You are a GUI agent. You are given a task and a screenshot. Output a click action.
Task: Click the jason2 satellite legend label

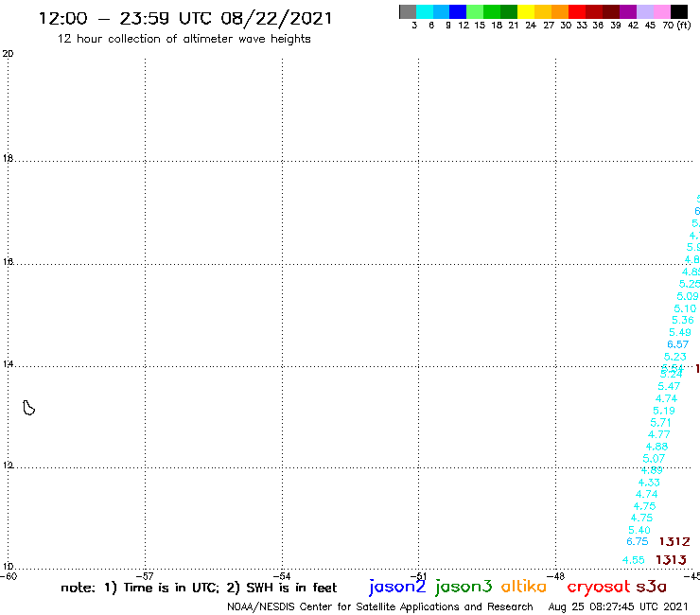tap(397, 587)
